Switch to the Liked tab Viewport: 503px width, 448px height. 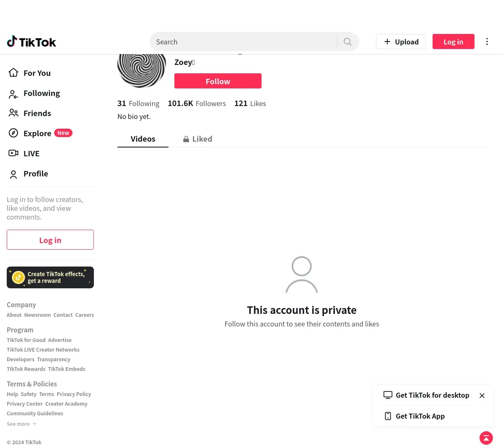click(x=197, y=139)
